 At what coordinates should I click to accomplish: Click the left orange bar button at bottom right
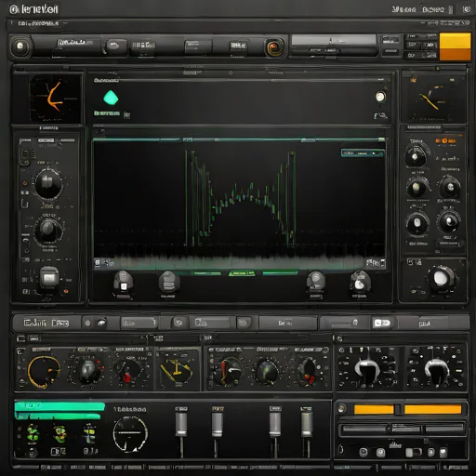[374, 409]
